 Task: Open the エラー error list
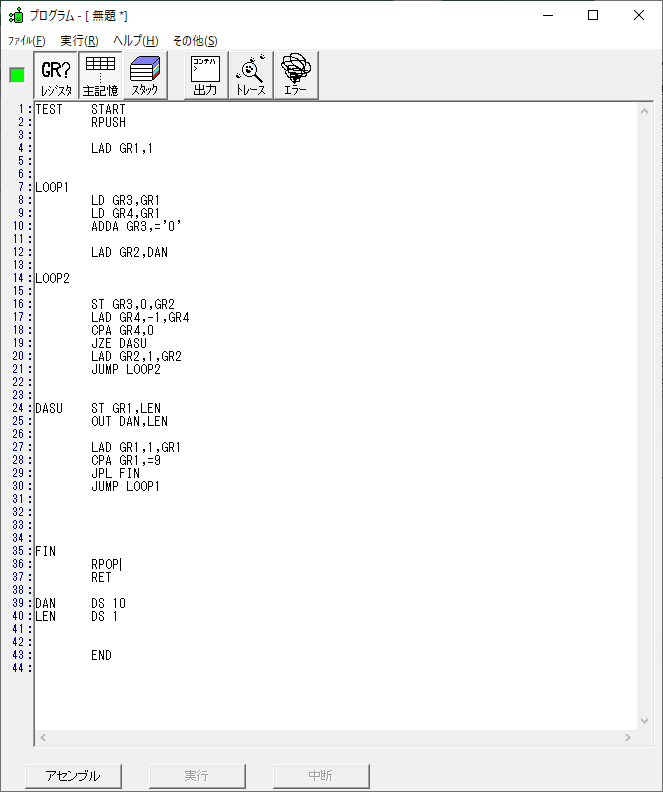[296, 75]
